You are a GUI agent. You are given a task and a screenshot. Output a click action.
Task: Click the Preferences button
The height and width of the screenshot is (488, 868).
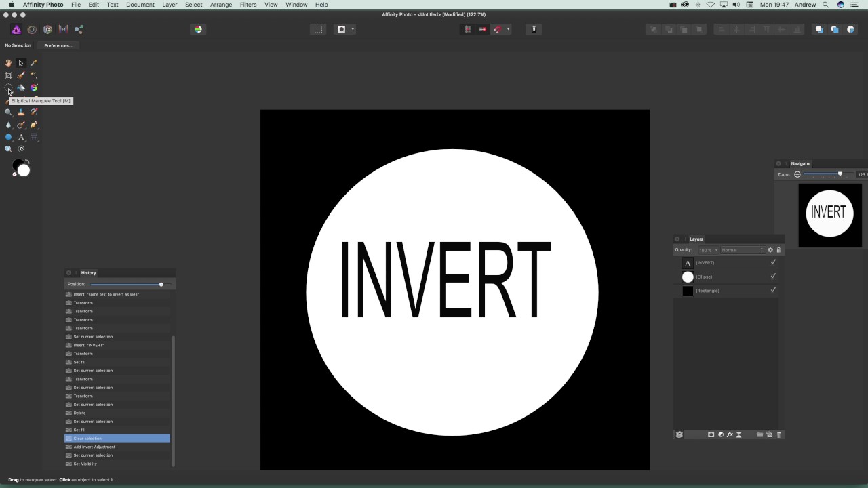(58, 45)
